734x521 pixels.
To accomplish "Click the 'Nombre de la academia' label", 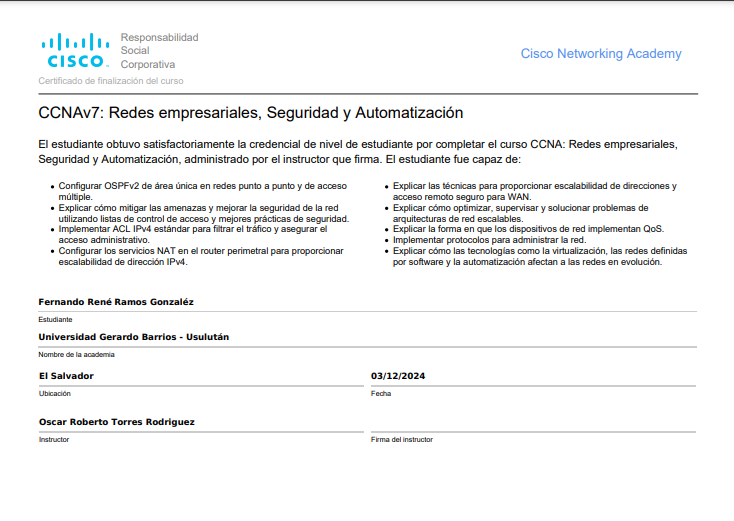I will [x=76, y=355].
